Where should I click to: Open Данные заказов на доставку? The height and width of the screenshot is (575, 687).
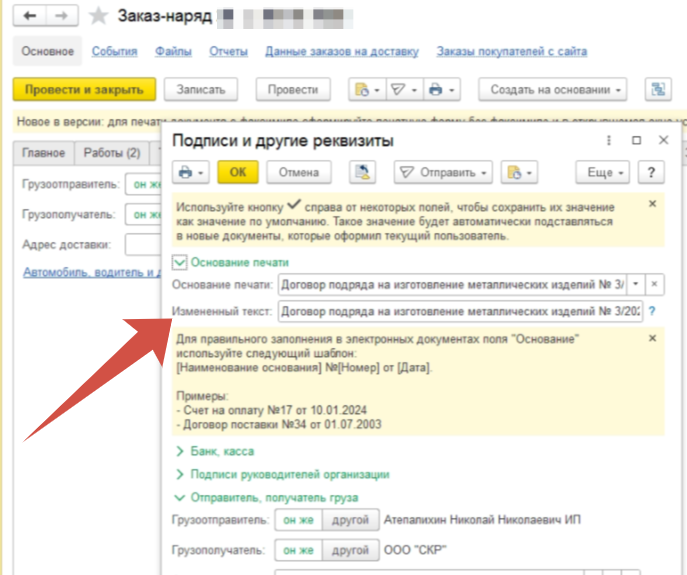(x=342, y=51)
